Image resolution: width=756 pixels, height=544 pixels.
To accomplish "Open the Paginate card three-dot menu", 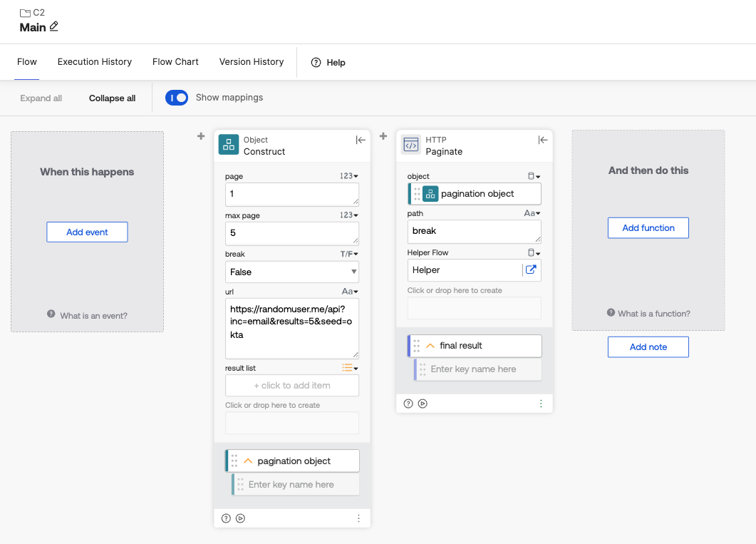I will (x=541, y=404).
